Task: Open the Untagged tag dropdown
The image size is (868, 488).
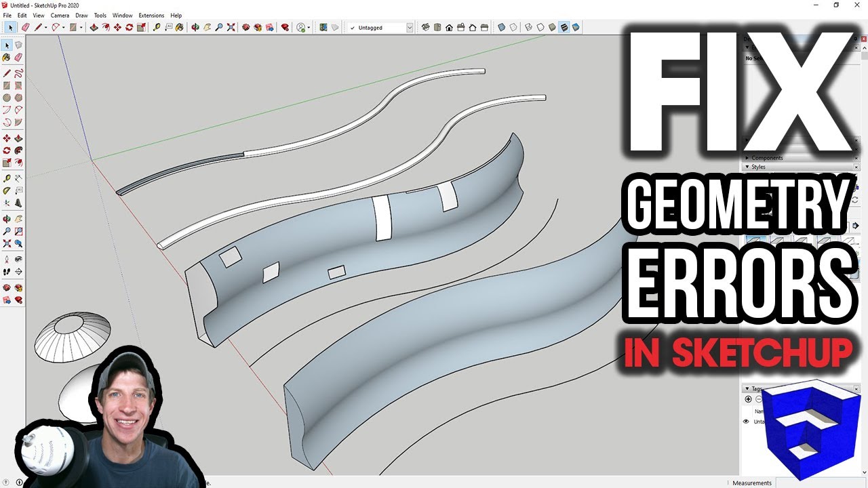Action: click(x=410, y=28)
